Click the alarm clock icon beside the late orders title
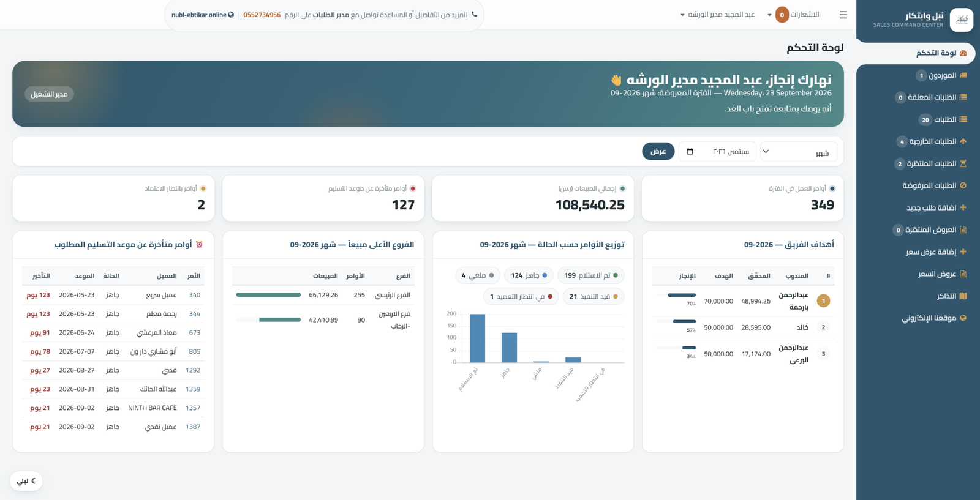This screenshot has width=980, height=500. point(199,244)
